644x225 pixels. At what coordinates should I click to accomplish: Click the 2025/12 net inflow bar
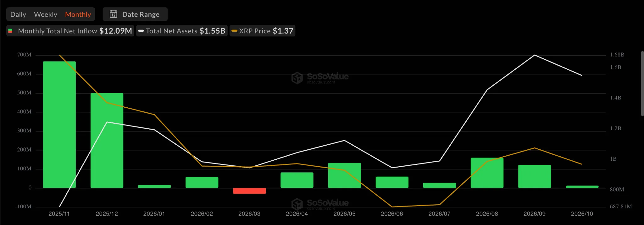107,141
